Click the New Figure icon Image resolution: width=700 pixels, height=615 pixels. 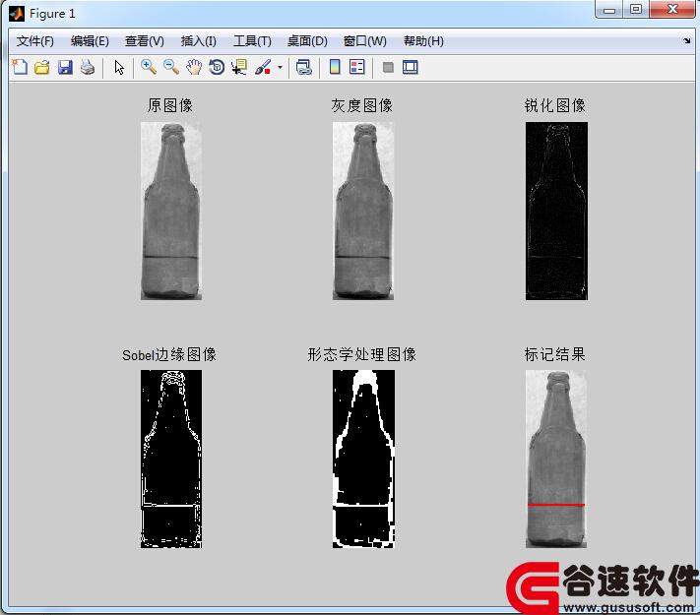tap(20, 67)
